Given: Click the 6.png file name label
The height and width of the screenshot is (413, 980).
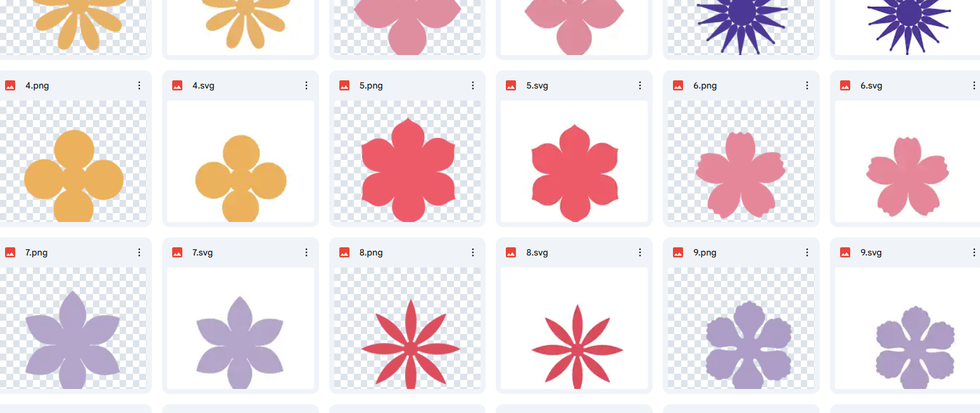Looking at the screenshot, I should pyautogui.click(x=705, y=85).
